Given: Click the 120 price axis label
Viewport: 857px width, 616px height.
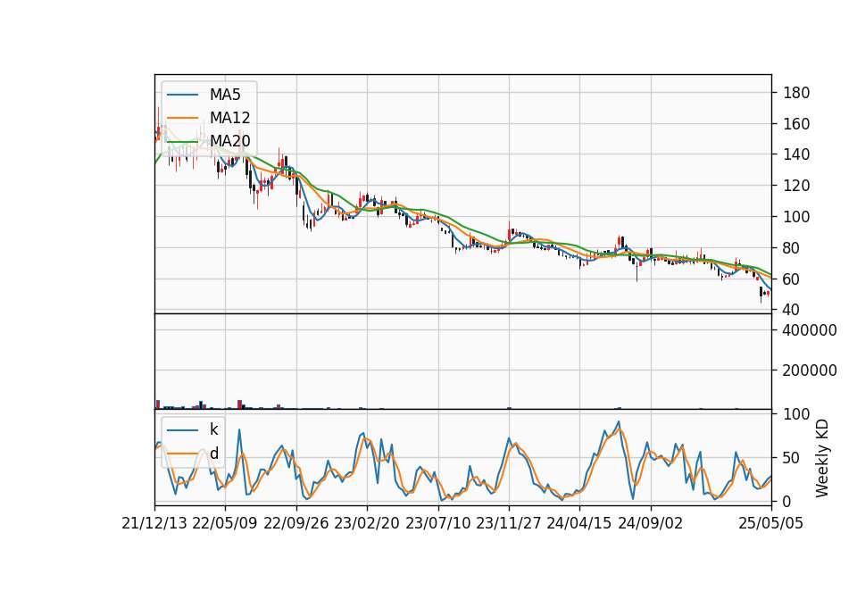Looking at the screenshot, I should pos(796,186).
